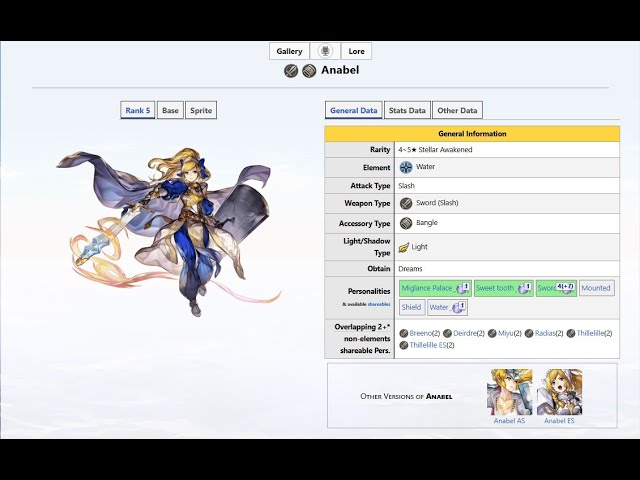The image size is (640, 480).
Task: Open Deirdre character link
Action: 465,333
